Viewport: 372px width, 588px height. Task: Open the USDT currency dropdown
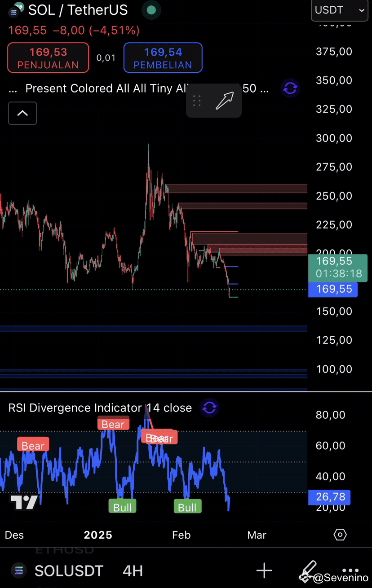[339, 10]
